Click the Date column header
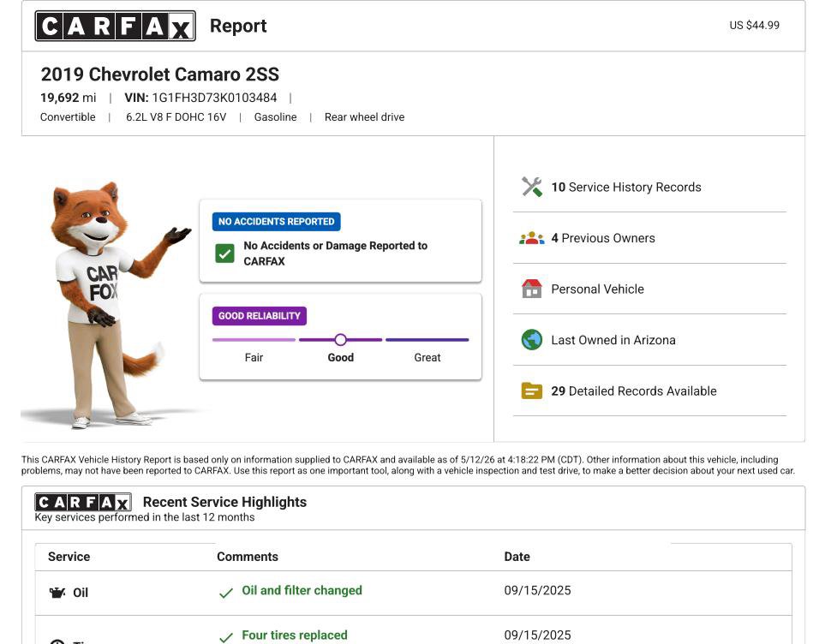831x644 pixels. (517, 557)
